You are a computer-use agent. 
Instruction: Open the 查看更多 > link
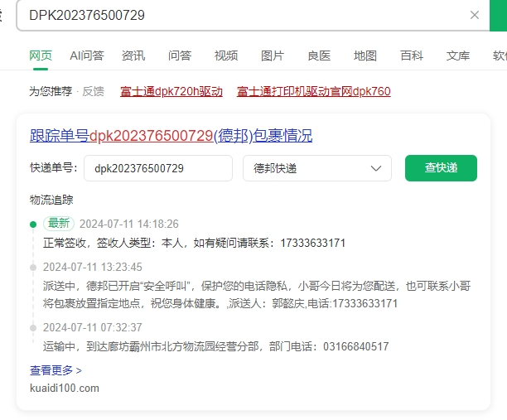tap(56, 370)
